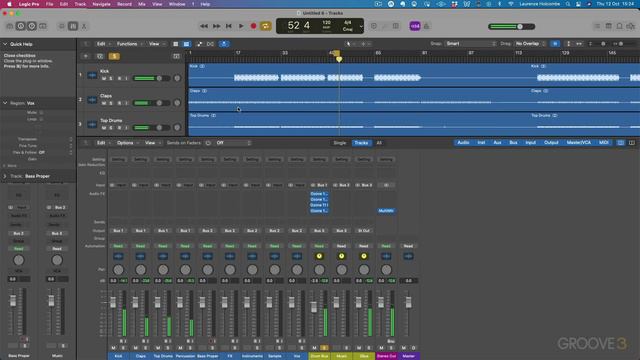Start playback with the play button

(x=241, y=26)
